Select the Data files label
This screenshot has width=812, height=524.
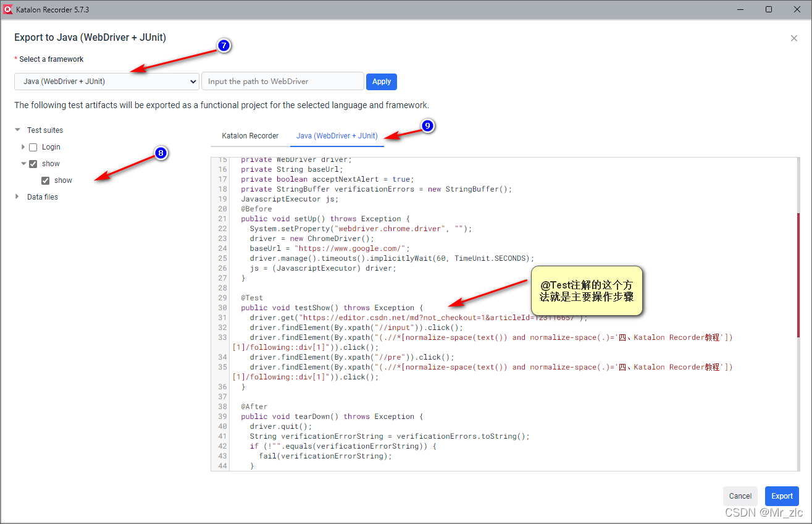click(x=43, y=197)
